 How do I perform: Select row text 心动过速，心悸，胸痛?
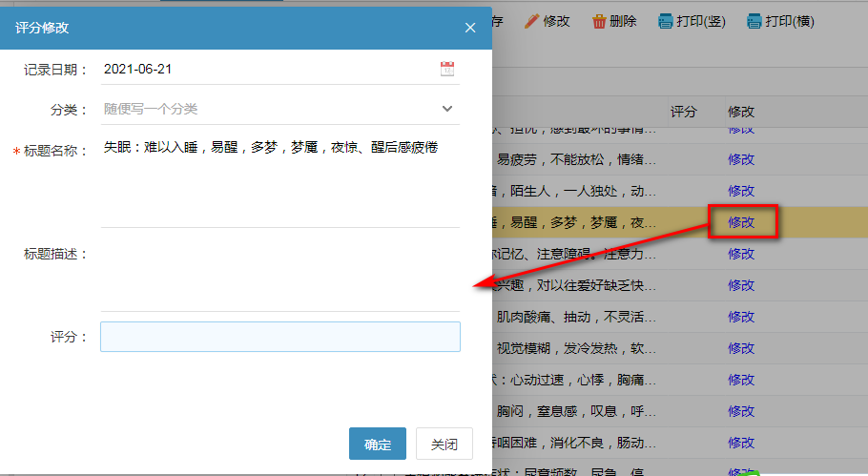point(577,381)
